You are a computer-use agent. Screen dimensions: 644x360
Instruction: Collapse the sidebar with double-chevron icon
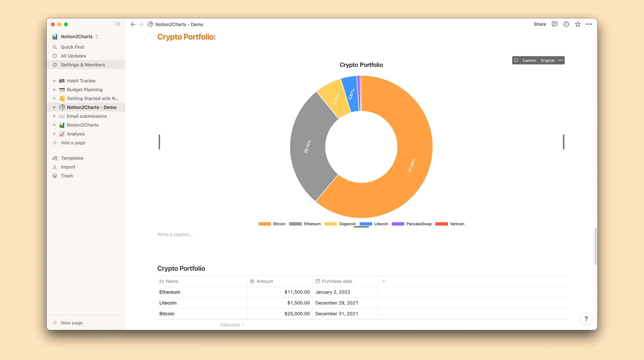118,24
